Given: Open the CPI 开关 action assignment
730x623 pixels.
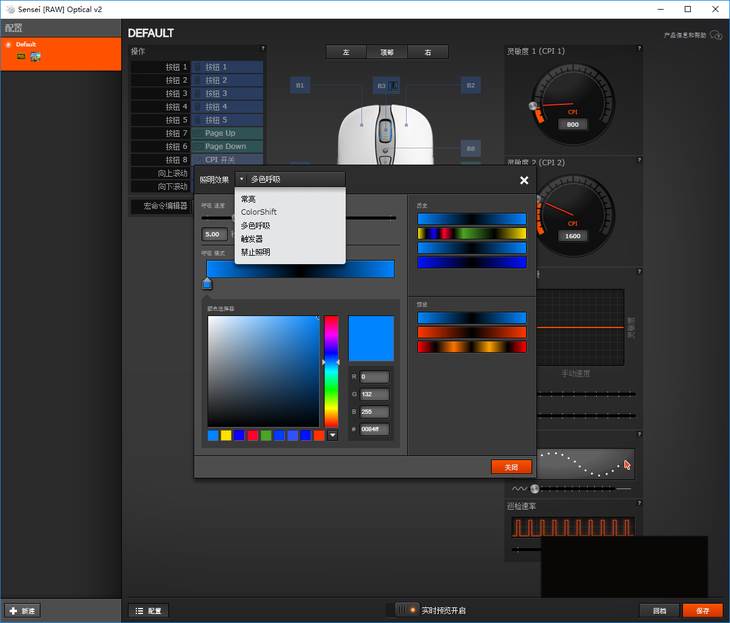Looking at the screenshot, I should click(x=227, y=159).
